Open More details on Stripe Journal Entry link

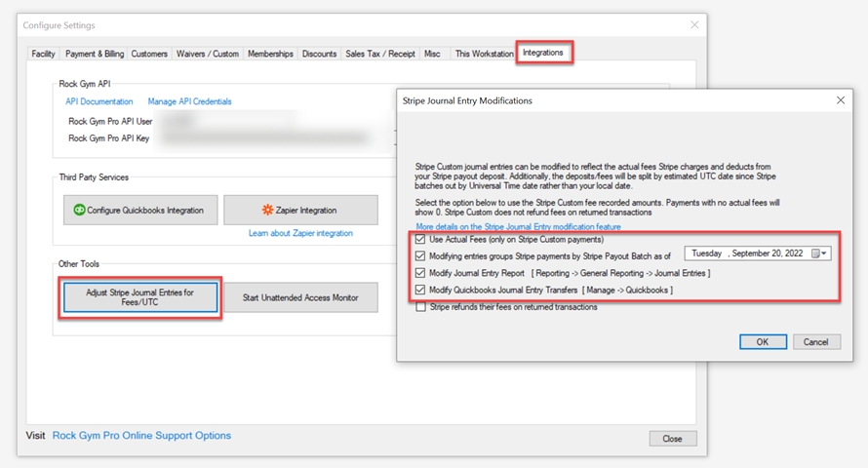[x=518, y=227]
